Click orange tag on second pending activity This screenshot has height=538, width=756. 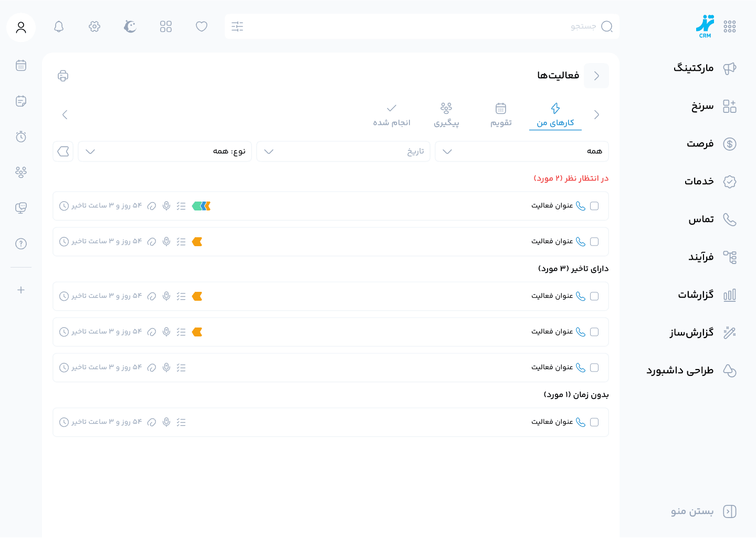(197, 241)
